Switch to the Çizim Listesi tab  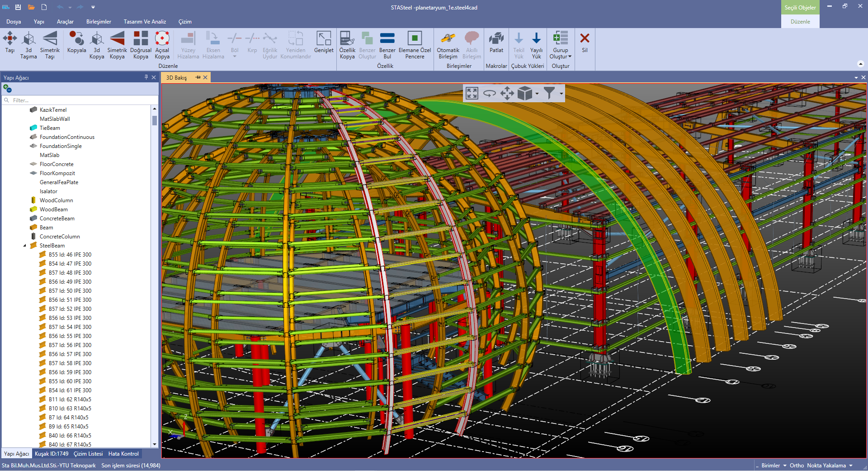click(88, 454)
